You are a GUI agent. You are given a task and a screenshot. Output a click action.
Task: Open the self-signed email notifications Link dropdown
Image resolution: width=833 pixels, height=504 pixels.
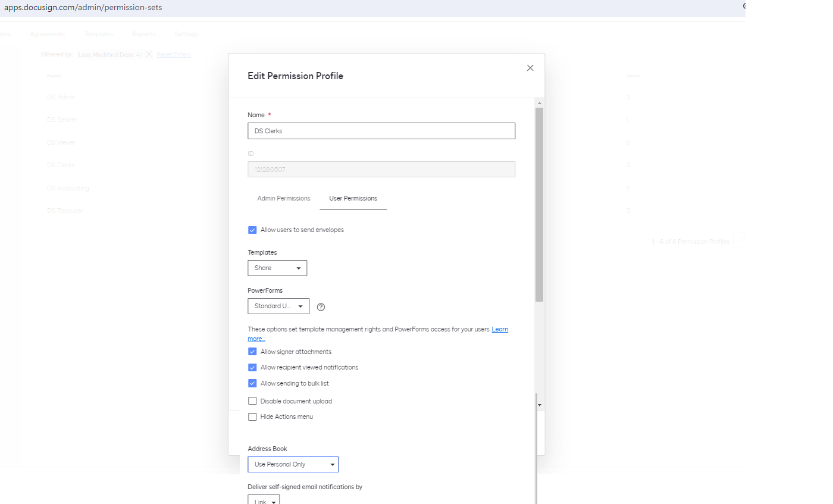[x=264, y=501]
